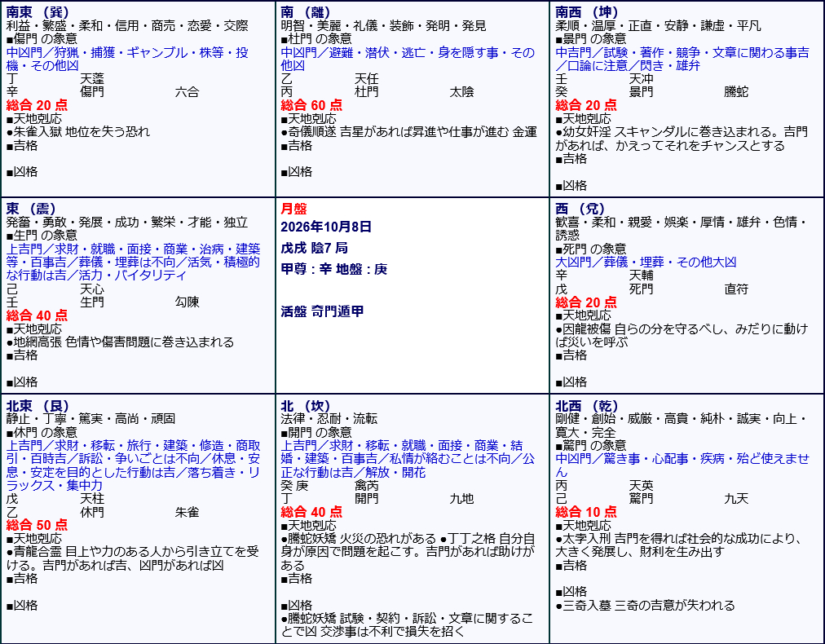Click the 天輔 star in west cell
The width and height of the screenshot is (825, 644).
pyautogui.click(x=642, y=276)
